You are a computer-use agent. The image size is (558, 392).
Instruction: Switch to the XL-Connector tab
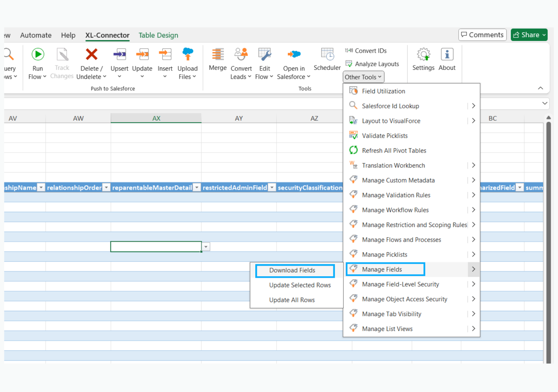(107, 35)
